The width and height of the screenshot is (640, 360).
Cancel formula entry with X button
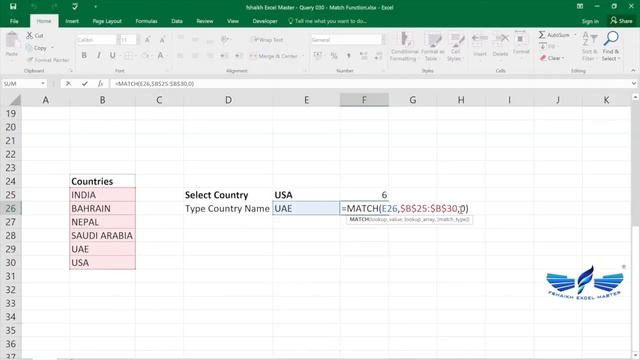click(x=68, y=84)
